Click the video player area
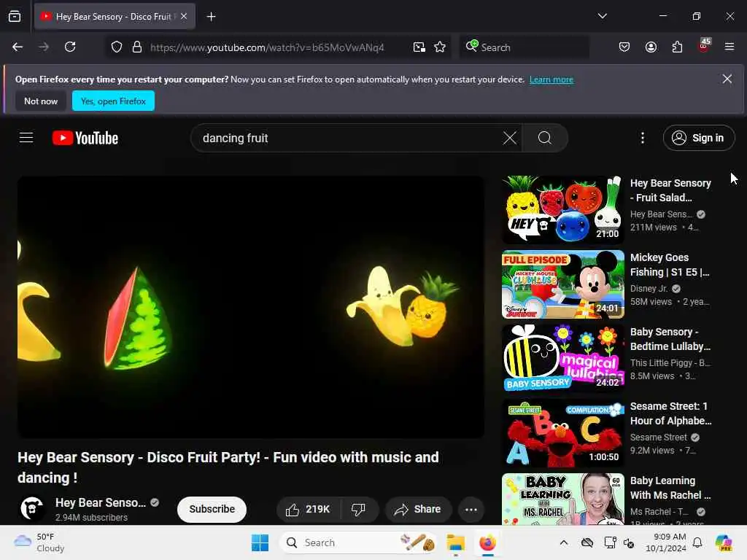747x560 pixels. [x=251, y=307]
